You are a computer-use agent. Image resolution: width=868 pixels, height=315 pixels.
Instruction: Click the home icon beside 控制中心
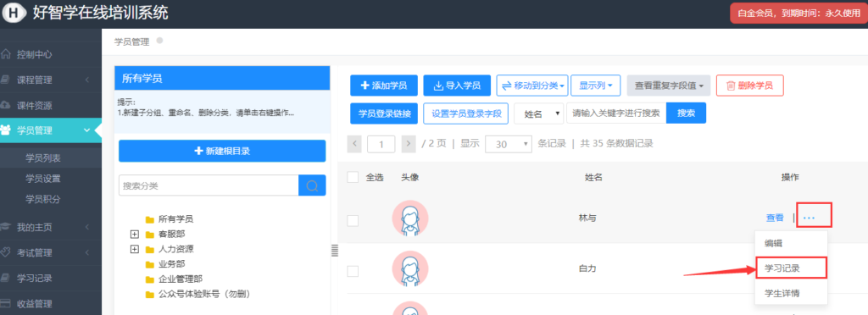pyautogui.click(x=6, y=54)
